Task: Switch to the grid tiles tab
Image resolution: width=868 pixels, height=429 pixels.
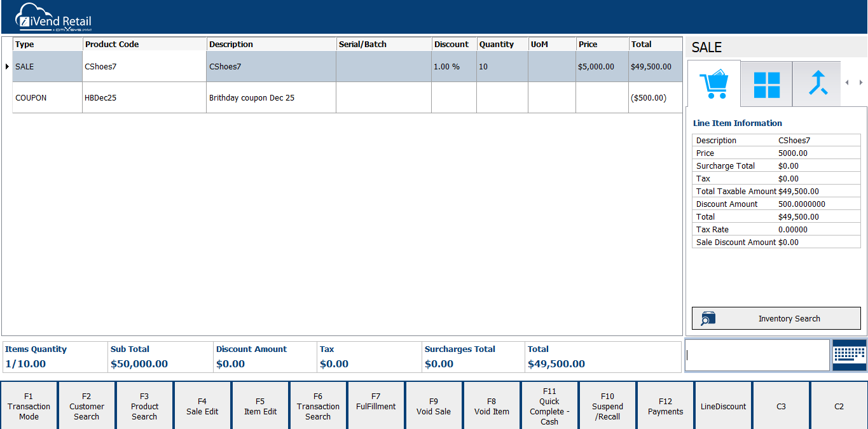Action: click(x=766, y=84)
